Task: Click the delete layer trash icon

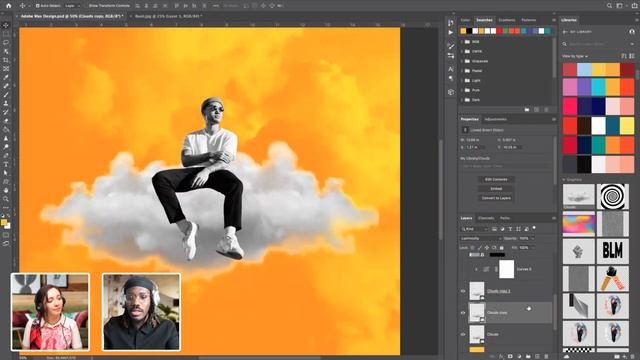Action: 546,356
